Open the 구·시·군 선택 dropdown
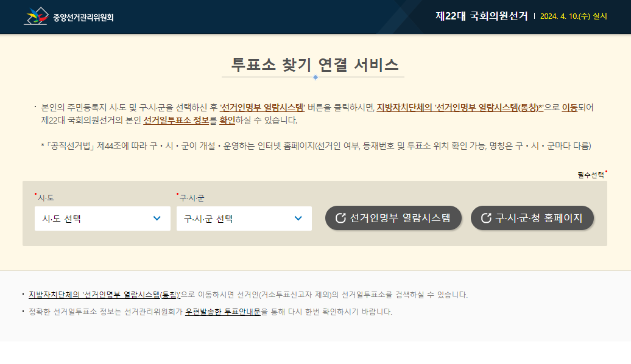The width and height of the screenshot is (631, 364). point(244,219)
